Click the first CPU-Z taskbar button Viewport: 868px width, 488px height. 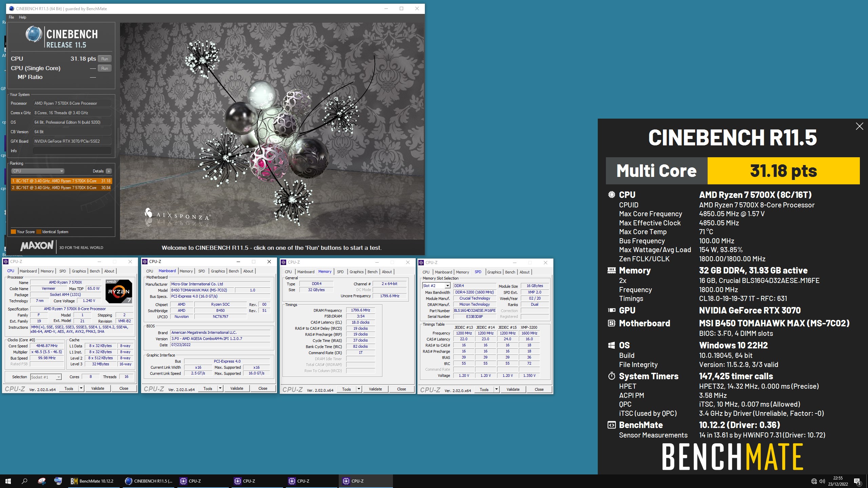(203, 481)
